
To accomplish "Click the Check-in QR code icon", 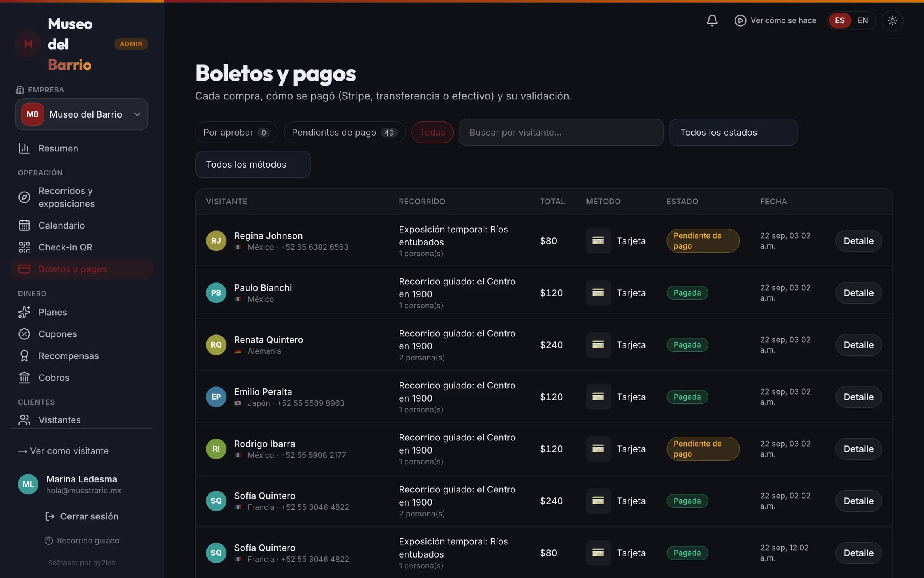I will pos(24,247).
